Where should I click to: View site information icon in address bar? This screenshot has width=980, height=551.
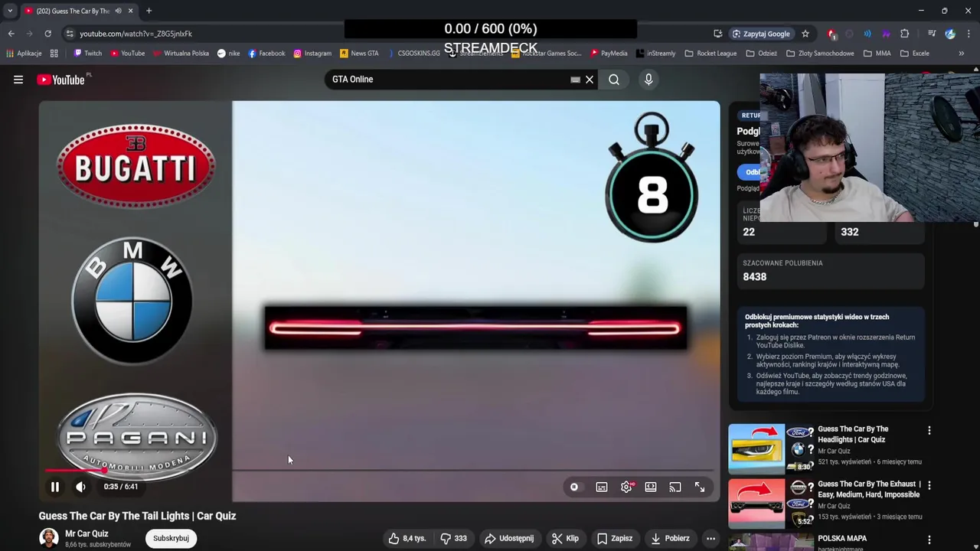point(69,34)
